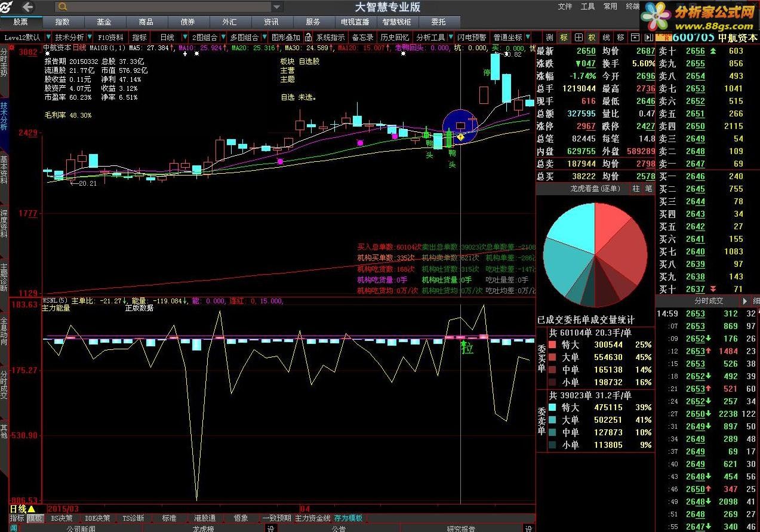Click the skip-forward icon in toolbar

pyautogui.click(x=649, y=37)
